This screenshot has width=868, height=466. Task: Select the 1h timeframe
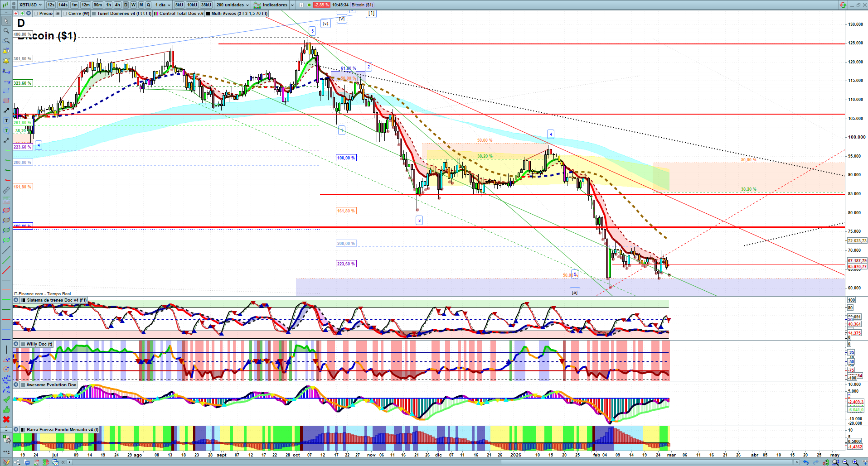[x=109, y=5]
